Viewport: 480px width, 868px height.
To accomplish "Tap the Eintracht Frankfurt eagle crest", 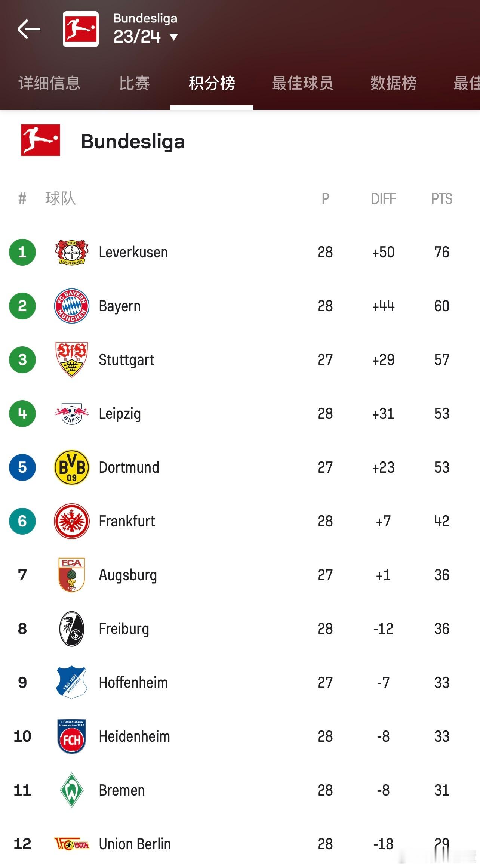I will pyautogui.click(x=72, y=521).
